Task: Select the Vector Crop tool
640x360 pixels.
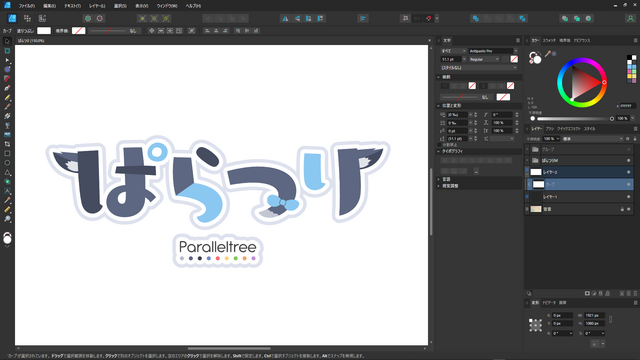Action: tap(7, 144)
